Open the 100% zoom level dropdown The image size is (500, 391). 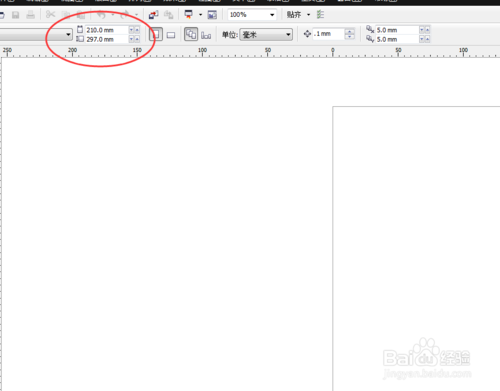click(252, 15)
